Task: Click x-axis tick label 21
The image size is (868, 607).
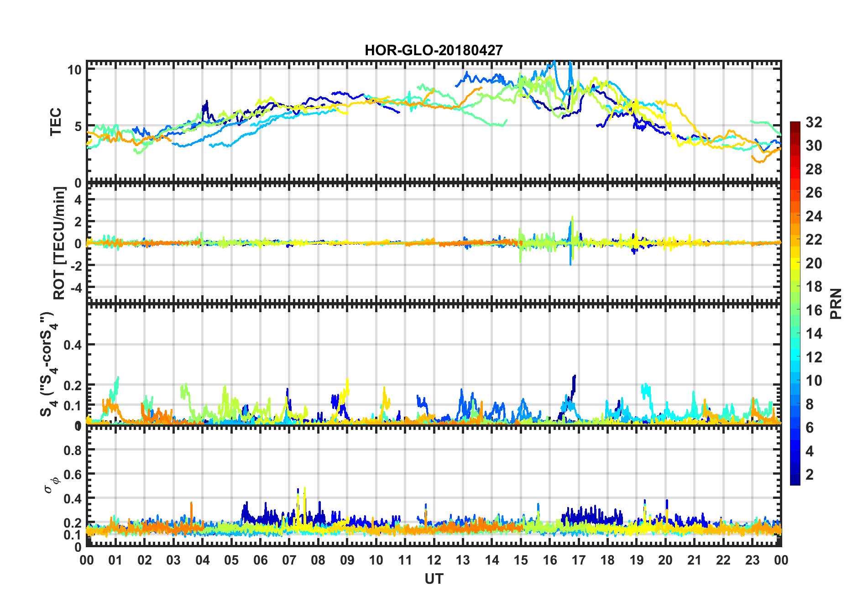Action: 694,560
